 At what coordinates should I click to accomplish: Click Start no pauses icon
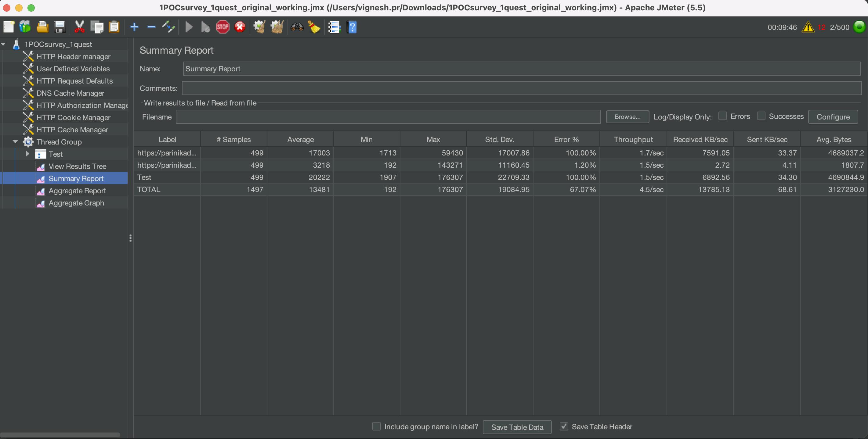click(205, 27)
